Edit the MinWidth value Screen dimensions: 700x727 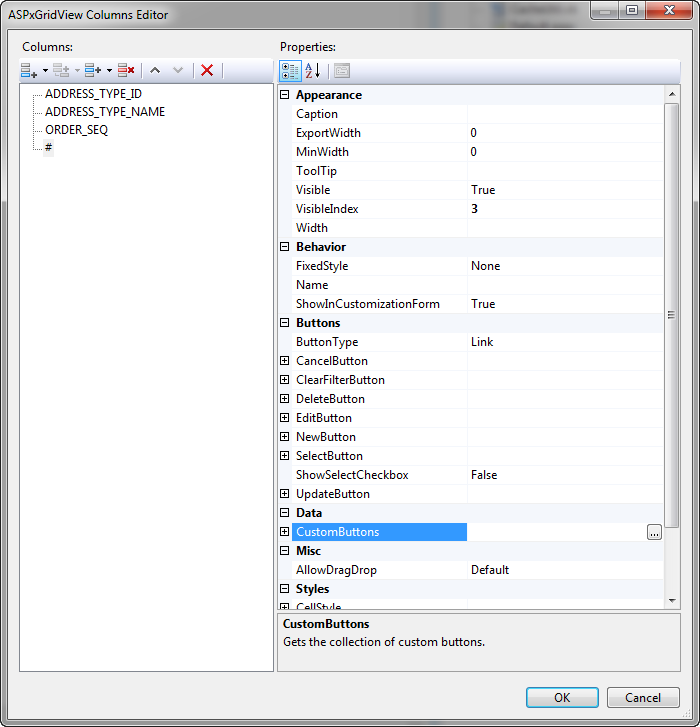coord(565,152)
